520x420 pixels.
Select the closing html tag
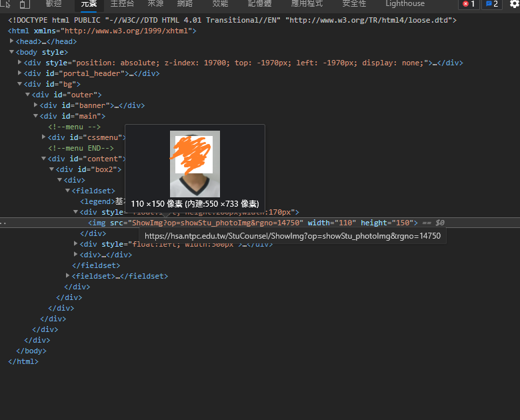point(23,361)
